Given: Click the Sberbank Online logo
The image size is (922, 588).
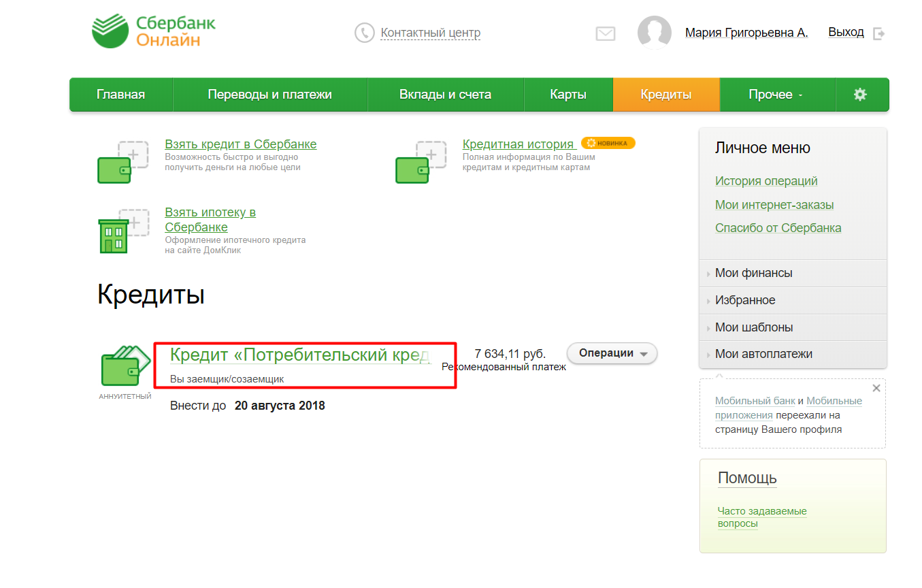Looking at the screenshot, I should pos(154,31).
